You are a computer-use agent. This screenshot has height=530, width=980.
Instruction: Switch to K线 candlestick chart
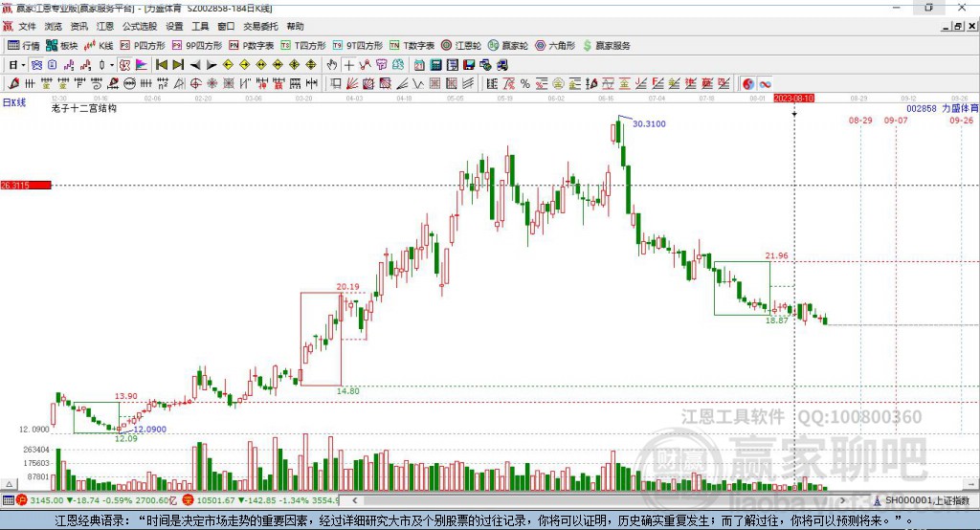[x=99, y=46]
